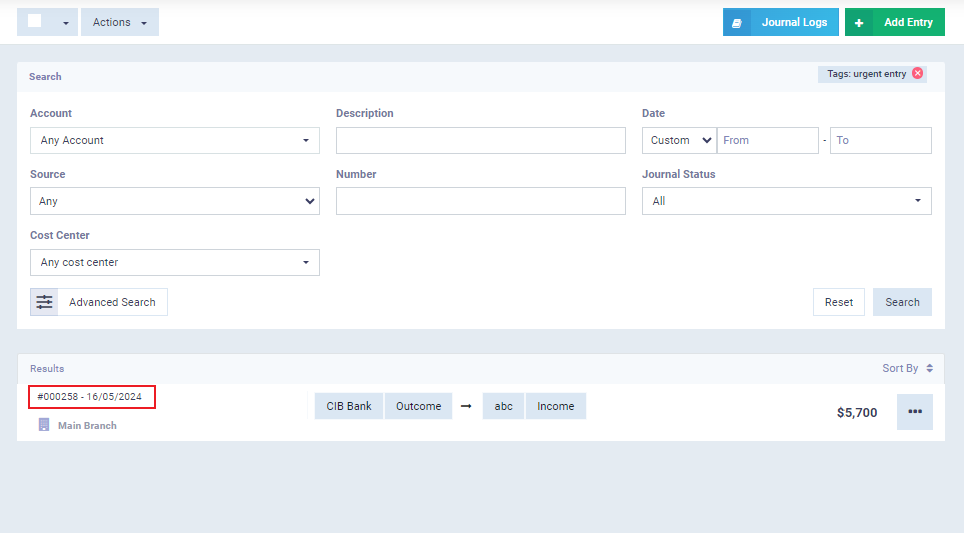Click the Main Branch label

(x=87, y=425)
